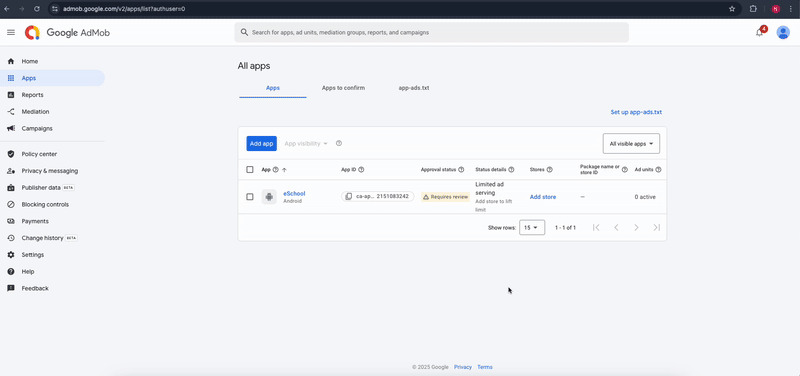The image size is (800, 376).
Task: Open the notifications bell icon
Action: click(760, 32)
